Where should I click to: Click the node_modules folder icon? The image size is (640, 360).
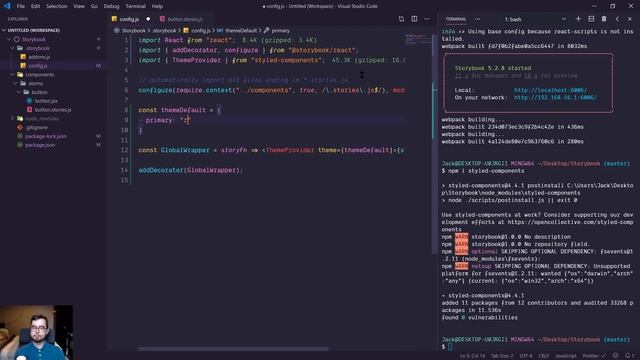click(x=20, y=118)
